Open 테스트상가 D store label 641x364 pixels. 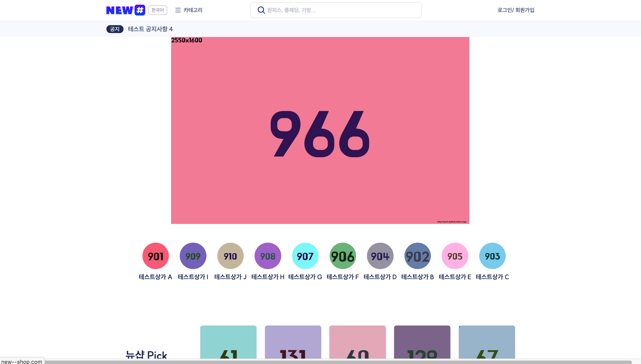click(x=380, y=277)
